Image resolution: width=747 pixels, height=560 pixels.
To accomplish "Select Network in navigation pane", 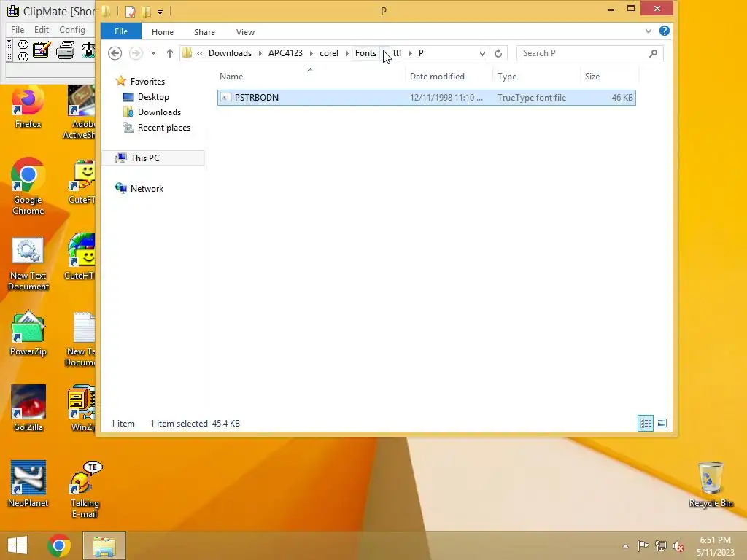I will click(147, 189).
